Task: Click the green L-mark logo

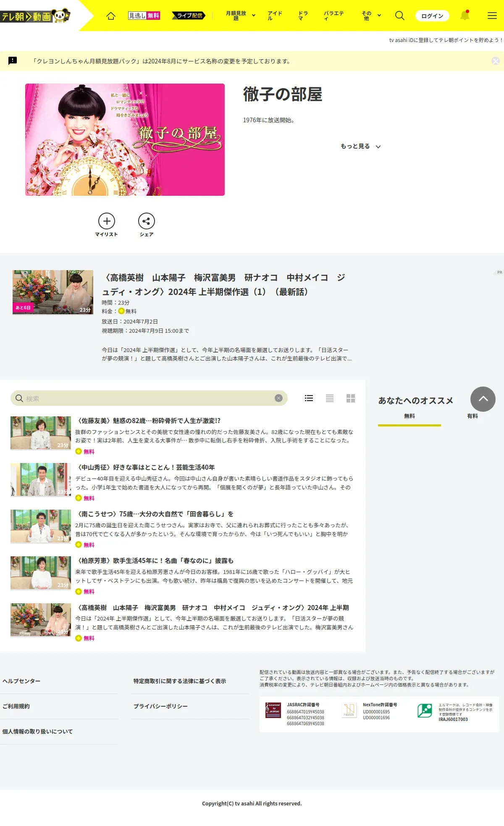Action: (425, 710)
